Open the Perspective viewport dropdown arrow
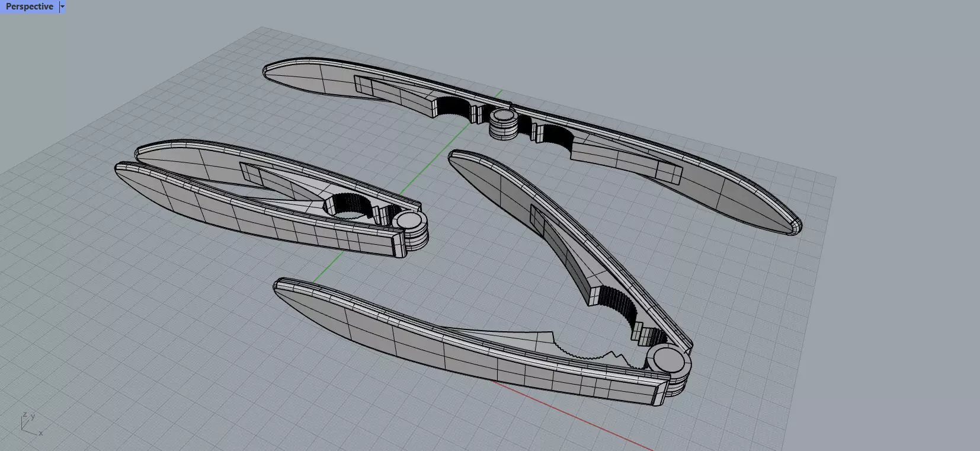This screenshot has height=451, width=980. pyautogui.click(x=63, y=7)
